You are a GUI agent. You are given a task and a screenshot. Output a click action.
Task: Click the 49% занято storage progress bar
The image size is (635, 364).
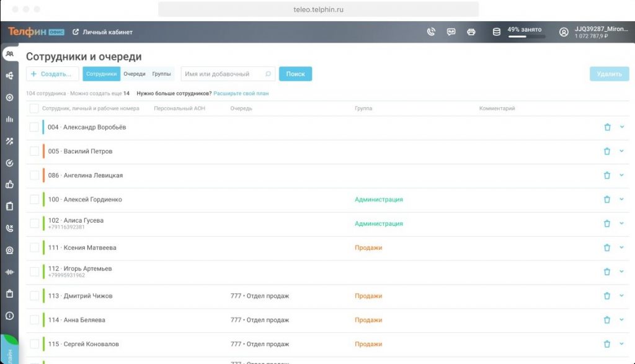click(x=526, y=37)
